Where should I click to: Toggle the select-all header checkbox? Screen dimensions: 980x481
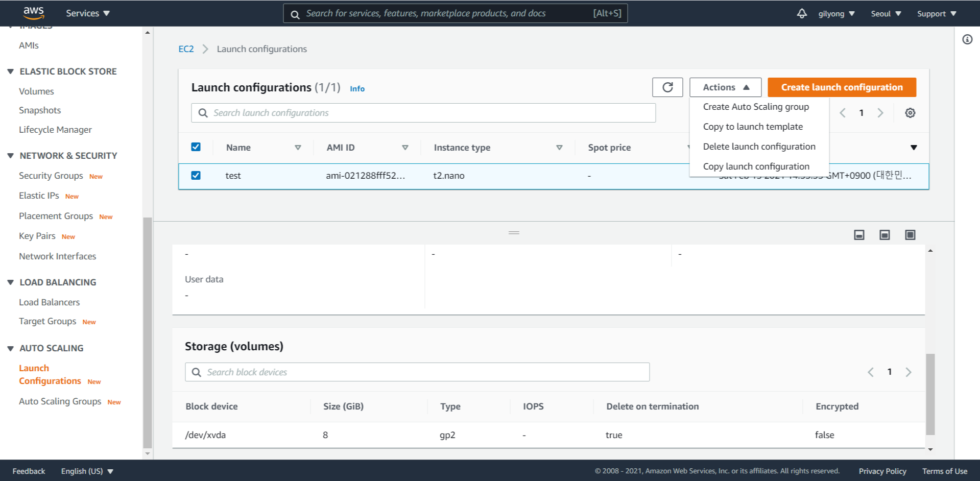tap(196, 147)
